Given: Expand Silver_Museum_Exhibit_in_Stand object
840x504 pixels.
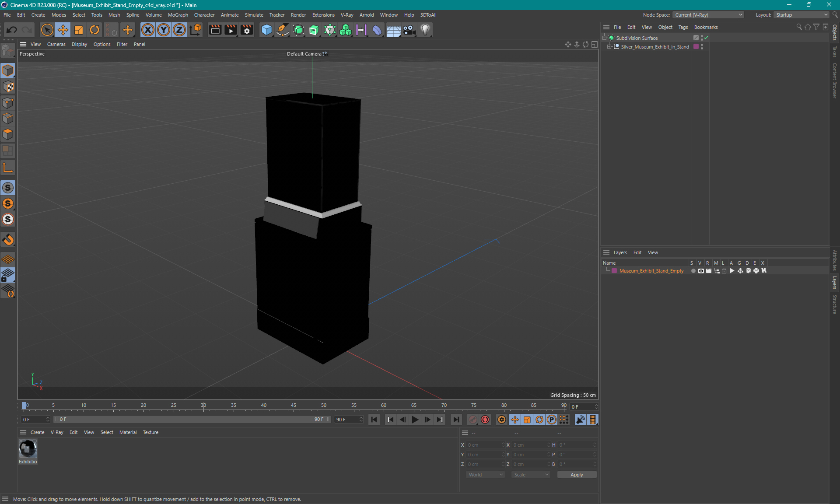Looking at the screenshot, I should pyautogui.click(x=609, y=47).
